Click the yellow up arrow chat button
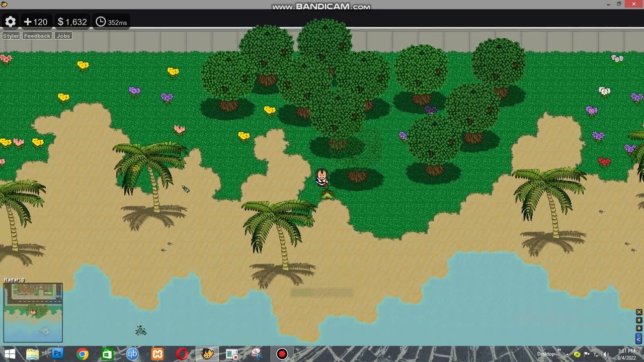 click(x=639, y=320)
